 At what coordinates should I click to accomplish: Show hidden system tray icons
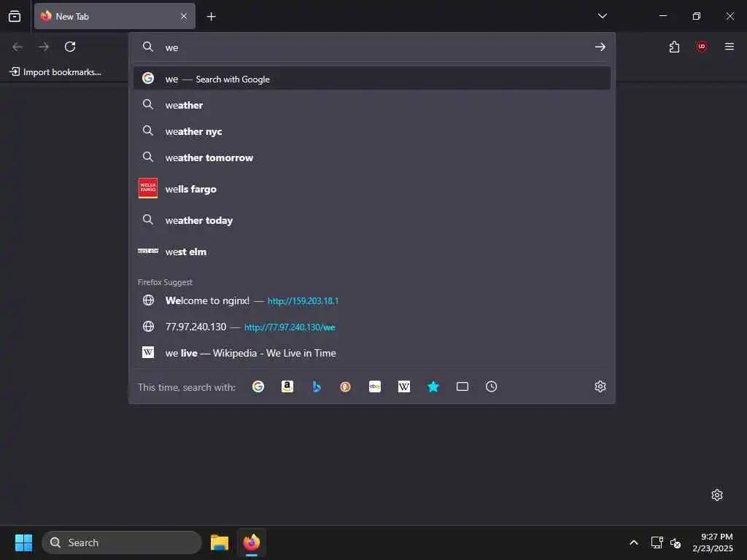click(x=634, y=542)
